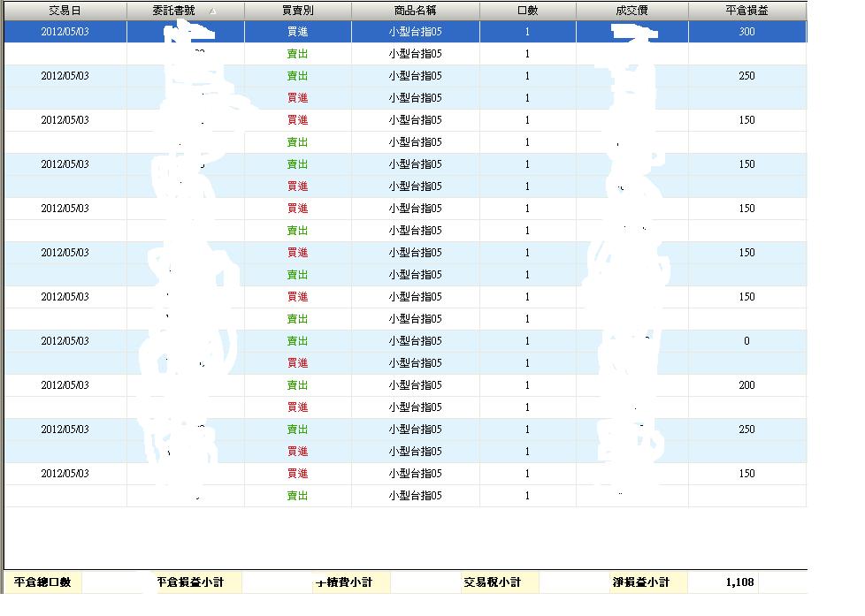Click the date in the row with profit 0
Screen dimensions: 865x616
[x=65, y=341]
